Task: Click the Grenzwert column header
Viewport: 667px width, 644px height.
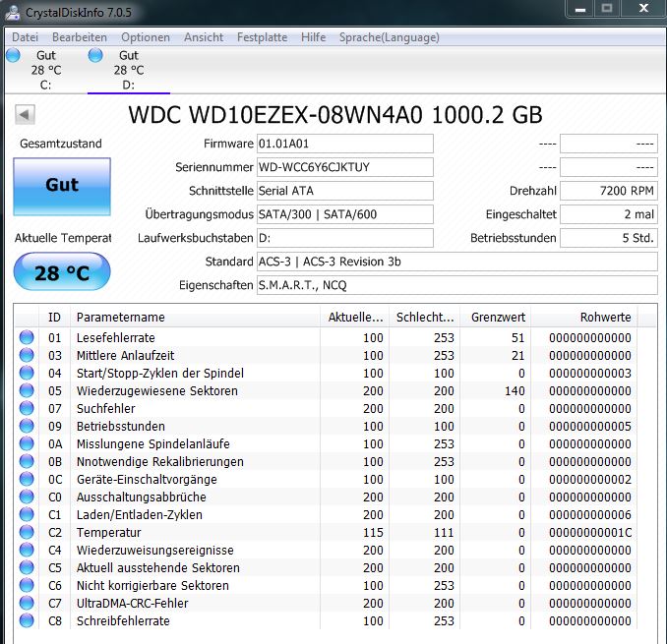Action: [496, 318]
